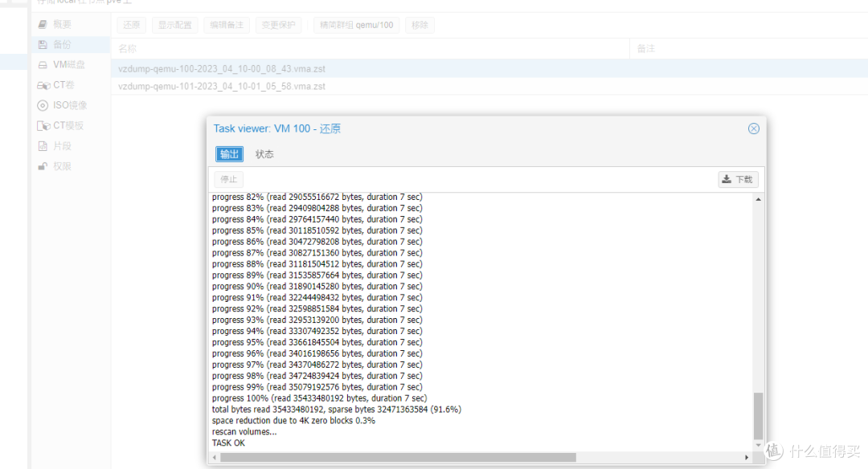Close the Task viewer dialog
This screenshot has width=868, height=469.
[x=753, y=128]
